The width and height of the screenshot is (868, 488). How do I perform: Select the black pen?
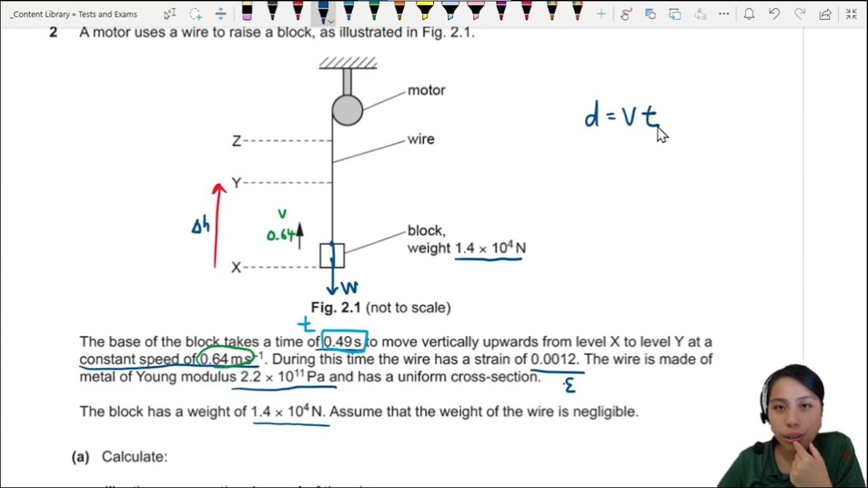click(272, 12)
